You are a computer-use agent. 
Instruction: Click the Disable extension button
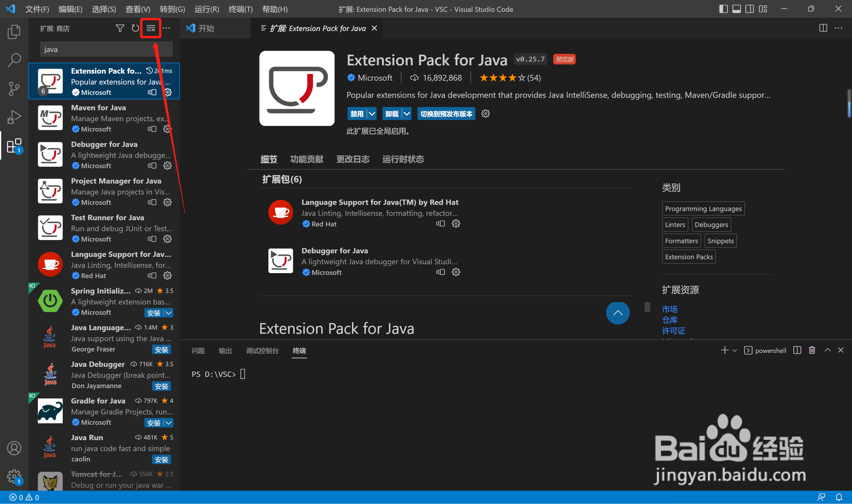pyautogui.click(x=357, y=114)
